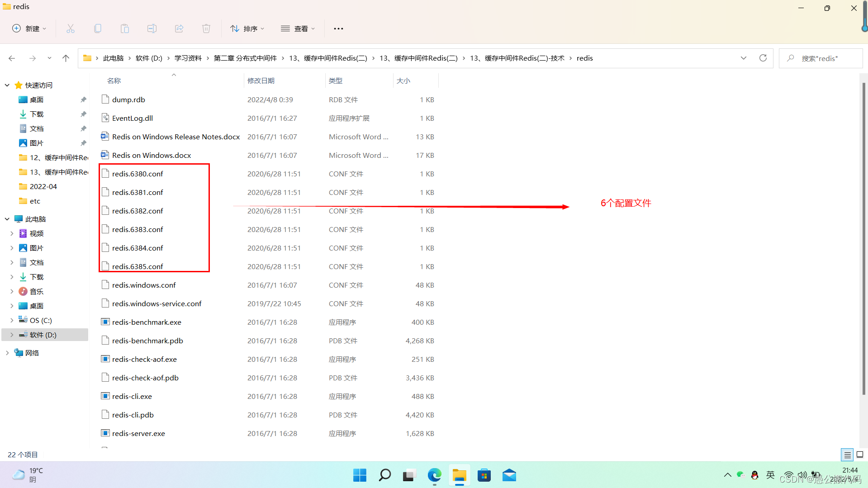Select file redis.windows.conf
The height and width of the screenshot is (488, 868).
[x=144, y=285]
